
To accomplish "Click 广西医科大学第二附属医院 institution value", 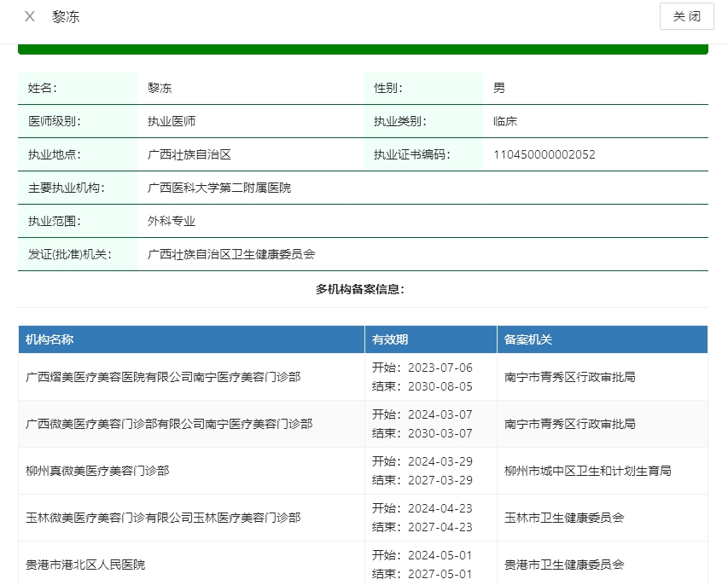I will 219,188.
